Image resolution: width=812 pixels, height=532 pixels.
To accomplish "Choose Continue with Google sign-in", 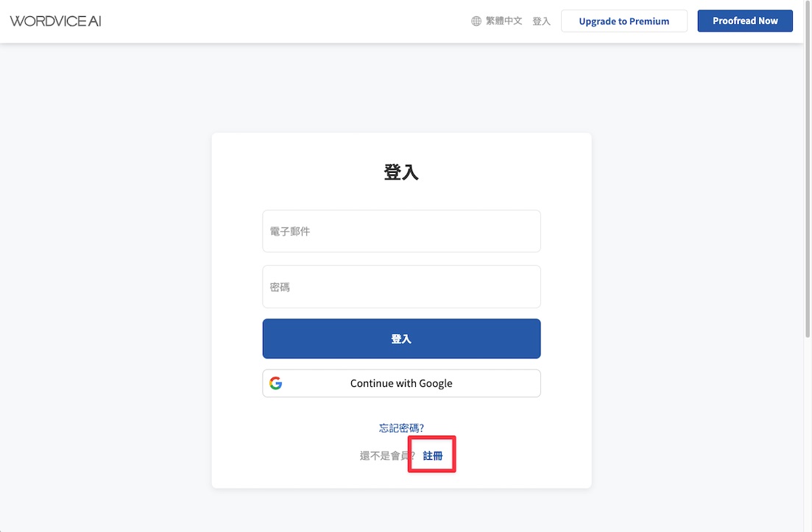I will tap(401, 383).
